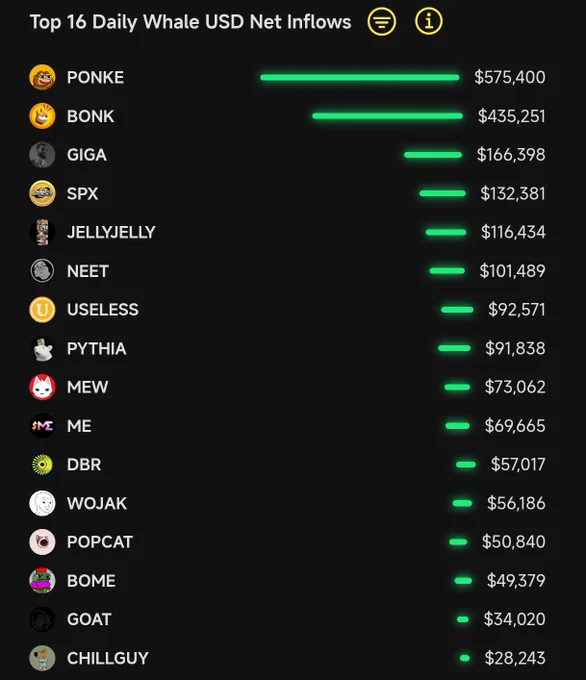This screenshot has height=680, width=586.
Task: Click the PYTHIA token name
Action: 96,349
